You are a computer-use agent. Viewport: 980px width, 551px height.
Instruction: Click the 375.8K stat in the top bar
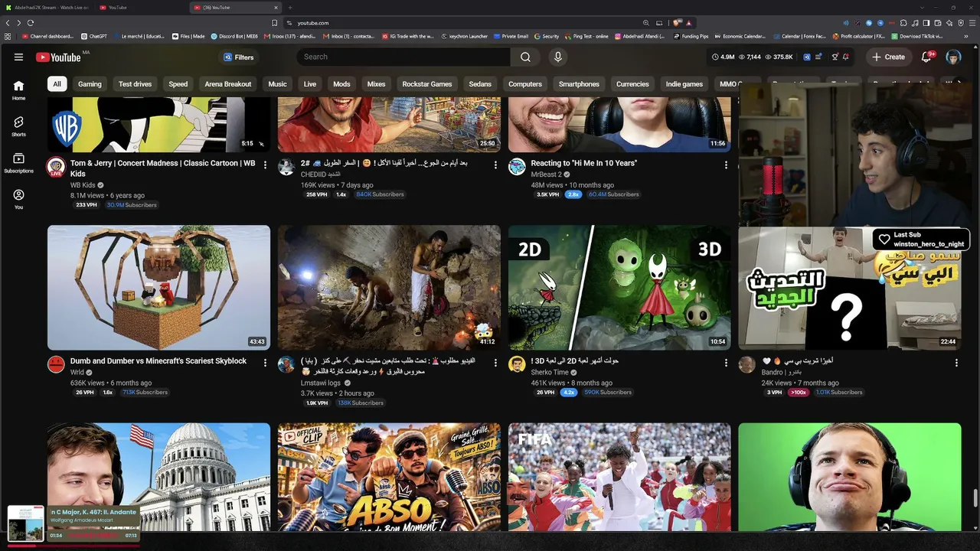coord(779,57)
